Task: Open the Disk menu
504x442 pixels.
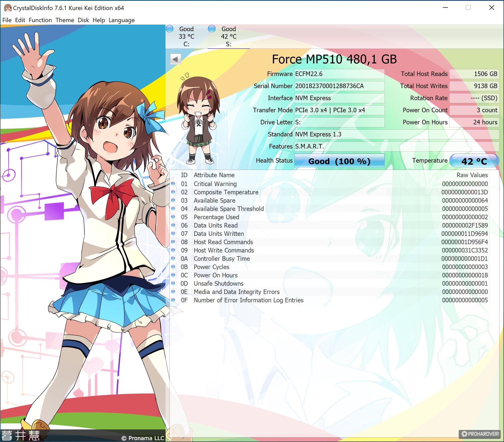Action: coord(83,20)
